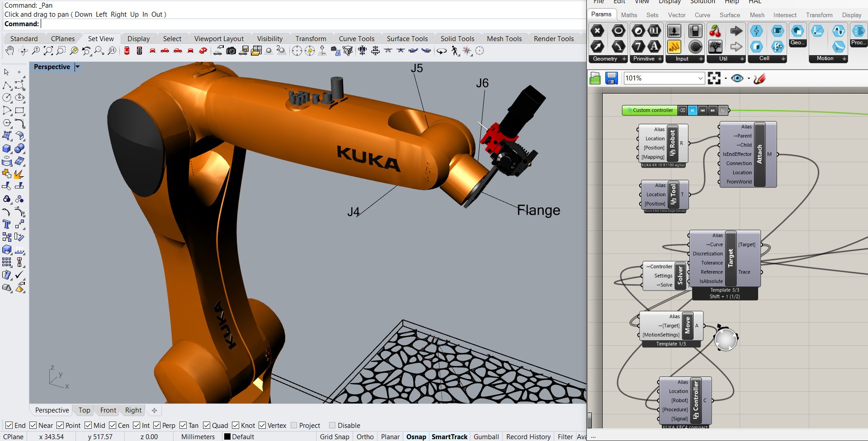868x441 pixels.
Task: Toggle the Grasshopper preview eye icon
Action: [x=737, y=78]
